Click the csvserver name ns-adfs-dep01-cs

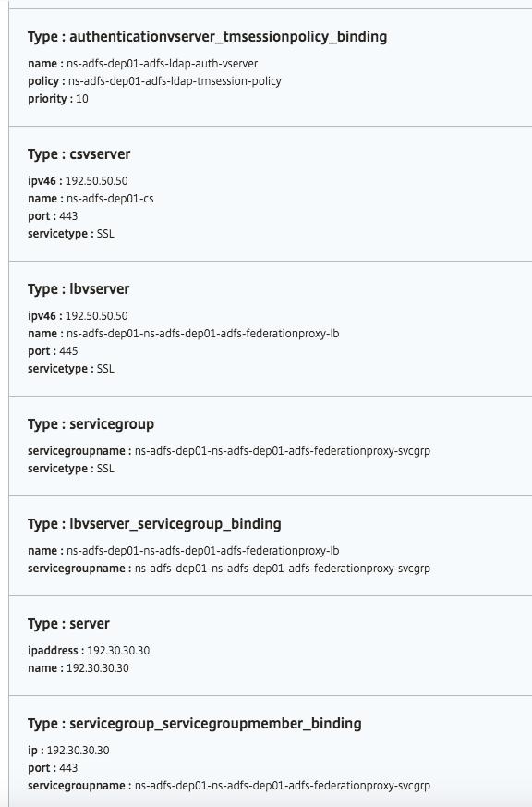(x=110, y=199)
